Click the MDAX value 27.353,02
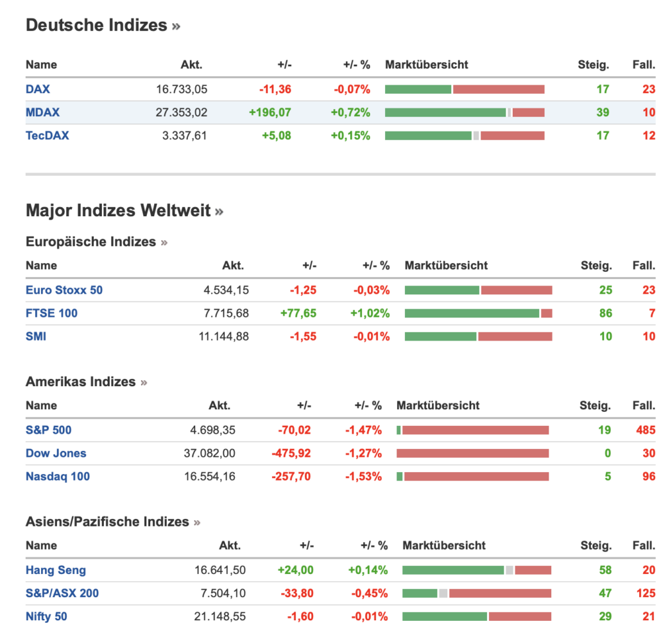This screenshot has height=644, width=661. click(182, 112)
